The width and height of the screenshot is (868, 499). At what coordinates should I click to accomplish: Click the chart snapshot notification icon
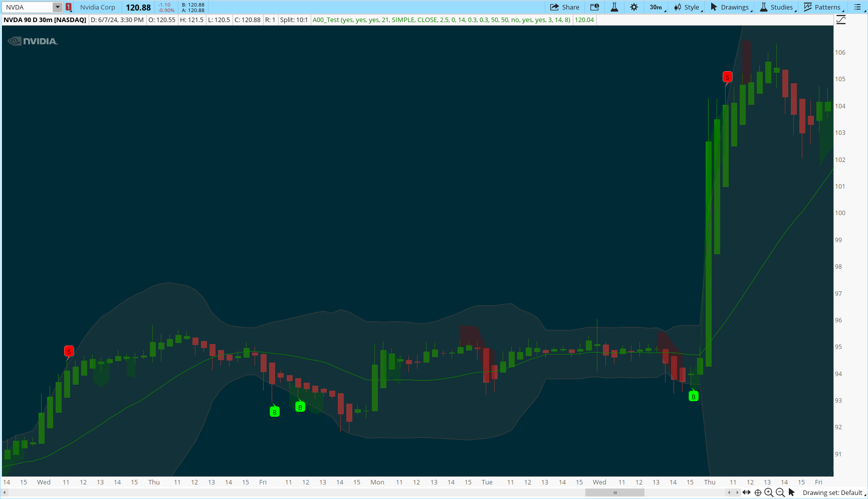[x=594, y=7]
